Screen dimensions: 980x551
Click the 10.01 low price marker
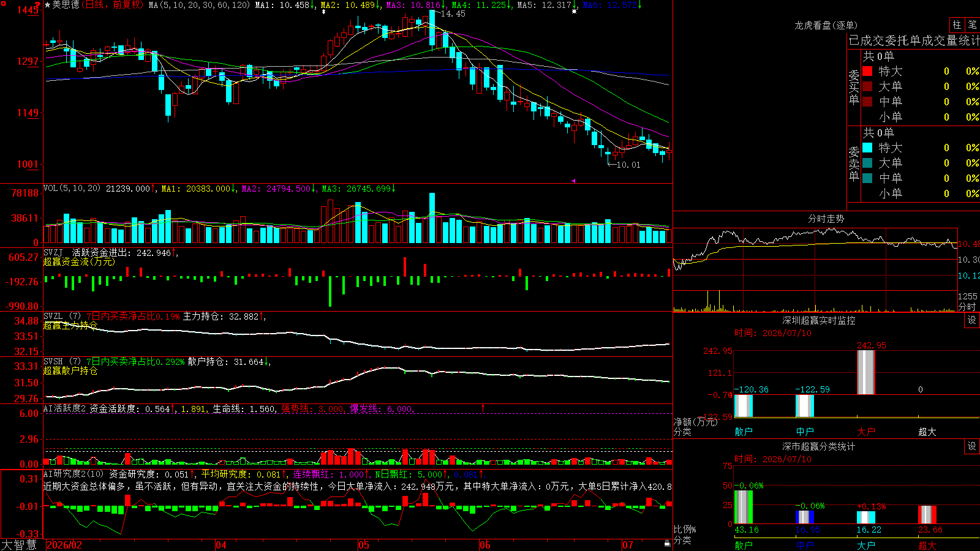(x=628, y=165)
